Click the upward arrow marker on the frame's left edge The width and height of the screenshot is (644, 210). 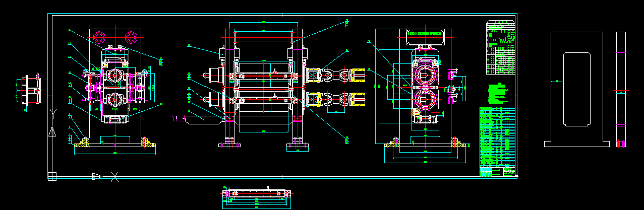click(52, 131)
